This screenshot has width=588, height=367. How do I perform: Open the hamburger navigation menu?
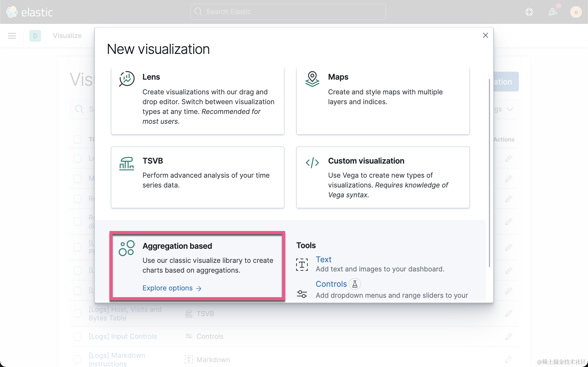tap(12, 36)
